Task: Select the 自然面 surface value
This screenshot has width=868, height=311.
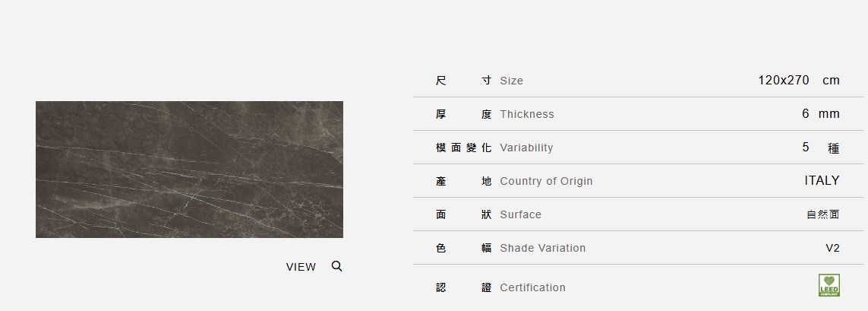Action: tap(822, 214)
